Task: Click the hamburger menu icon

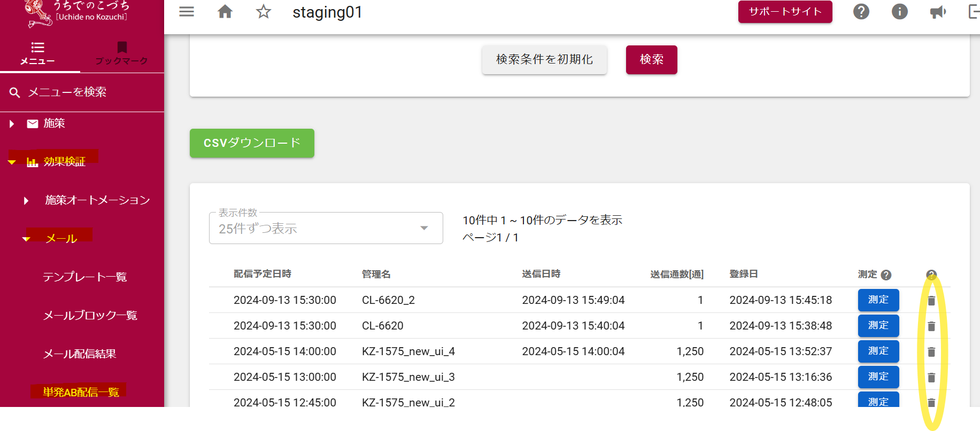Action: [187, 12]
